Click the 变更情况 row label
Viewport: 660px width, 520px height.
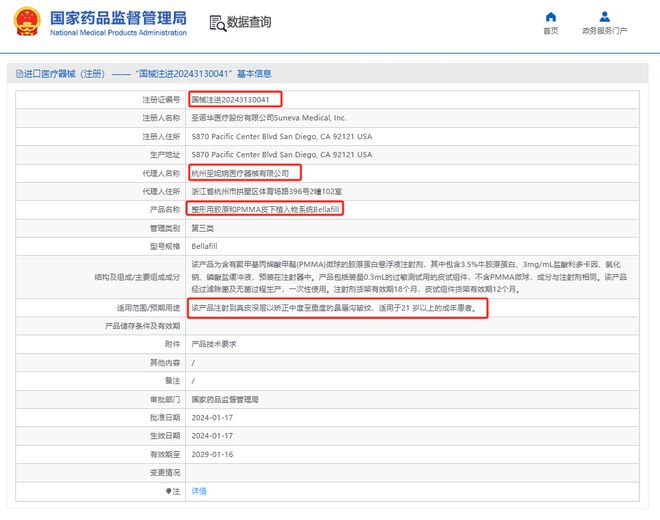coord(165,472)
